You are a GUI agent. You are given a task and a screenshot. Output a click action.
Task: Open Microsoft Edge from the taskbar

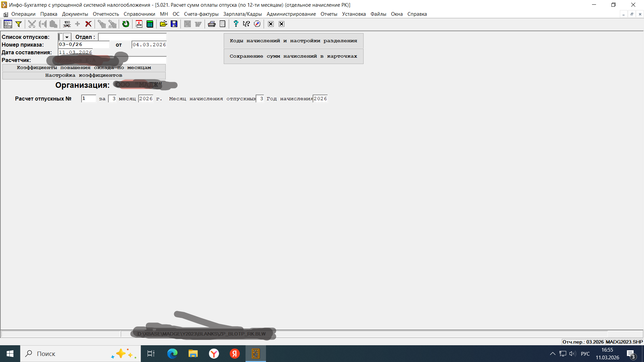coord(172,354)
